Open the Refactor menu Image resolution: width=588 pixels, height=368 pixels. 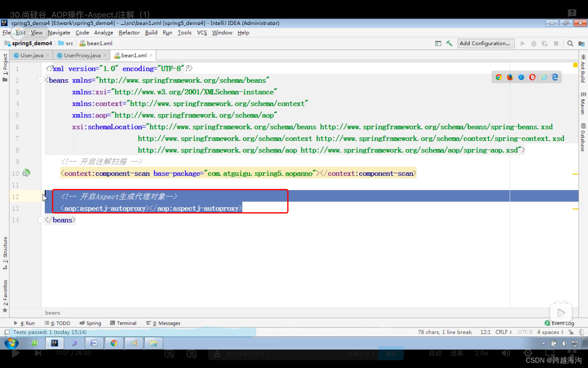click(129, 33)
